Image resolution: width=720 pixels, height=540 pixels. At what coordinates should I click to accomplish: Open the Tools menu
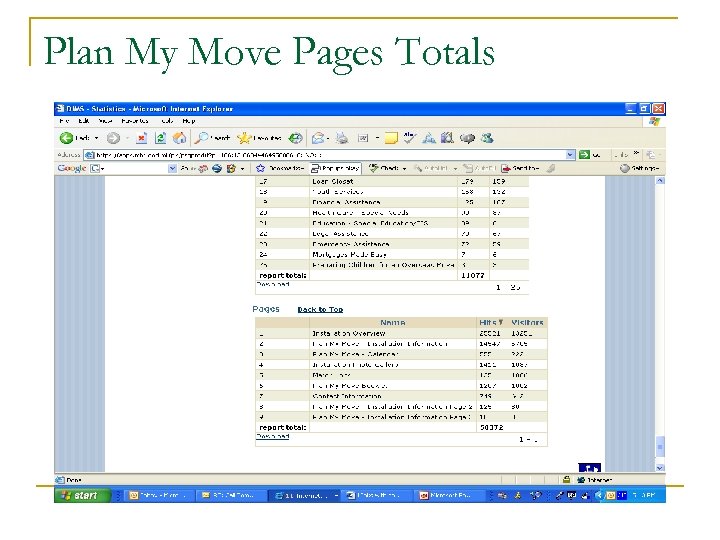167,121
